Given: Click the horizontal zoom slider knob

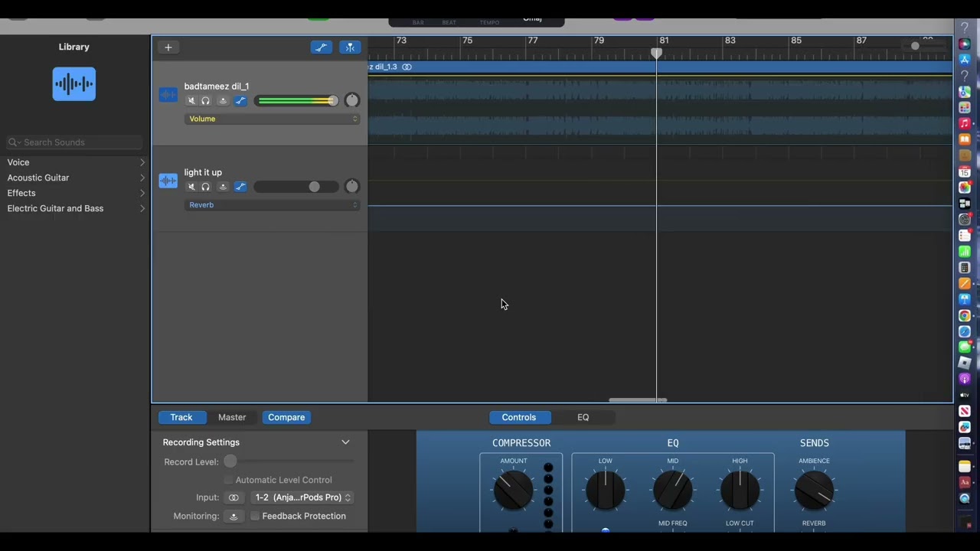Looking at the screenshot, I should (x=915, y=46).
